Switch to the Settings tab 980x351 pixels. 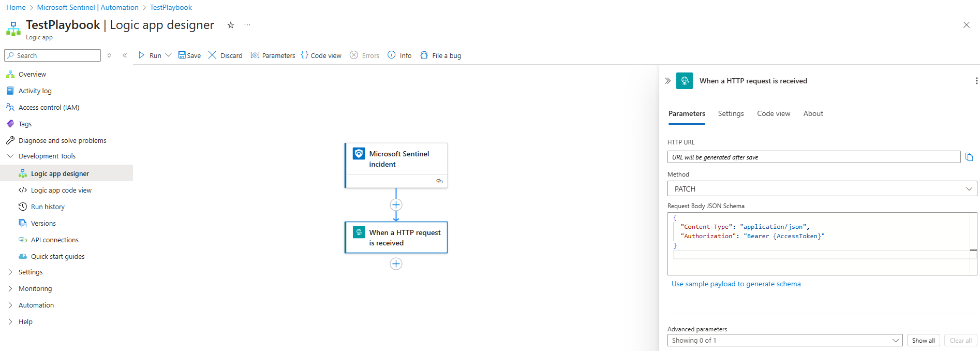point(731,114)
